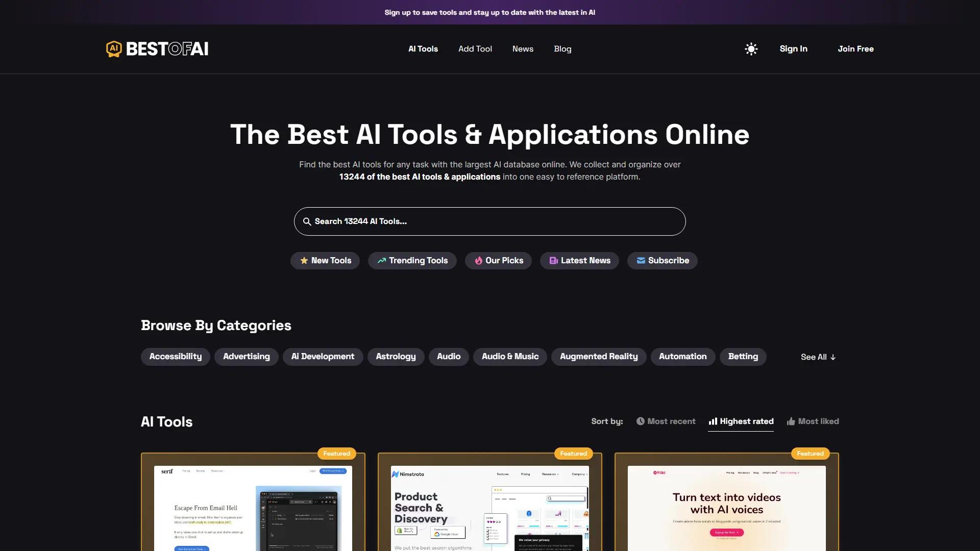Screen dimensions: 980x551
Task: Click the envelope icon on Subscribe
Action: point(641,261)
